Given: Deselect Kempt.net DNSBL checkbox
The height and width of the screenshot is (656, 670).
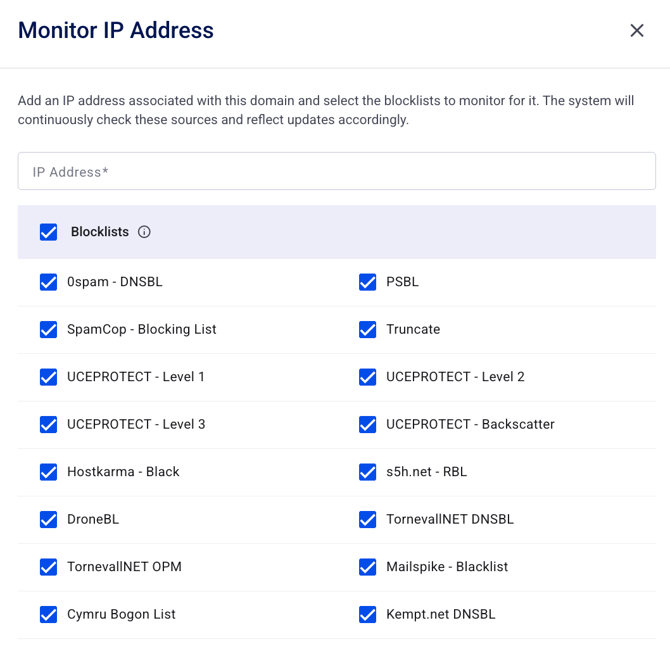Looking at the screenshot, I should point(368,614).
